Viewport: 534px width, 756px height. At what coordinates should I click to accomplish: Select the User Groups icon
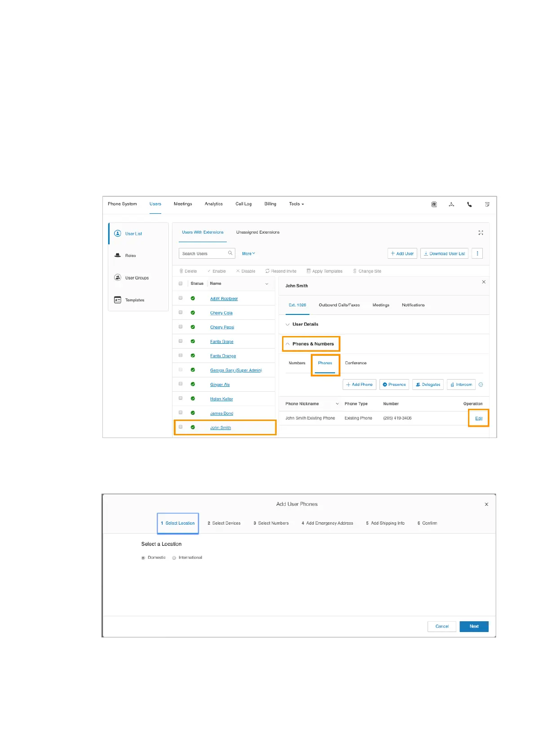click(x=118, y=278)
